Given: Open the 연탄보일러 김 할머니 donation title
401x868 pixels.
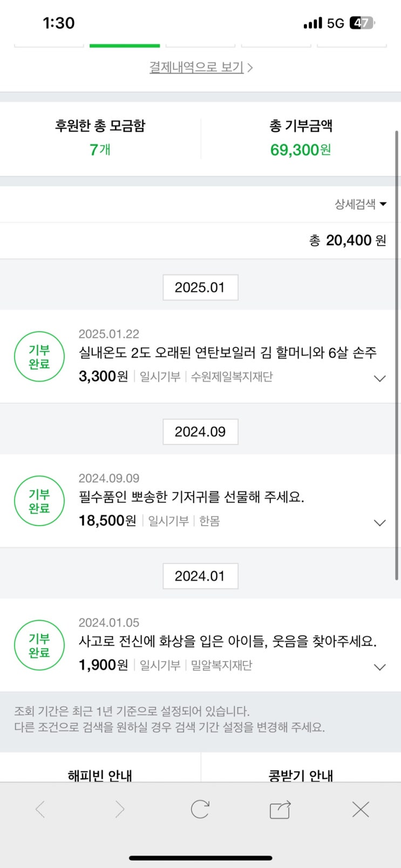Looking at the screenshot, I should (227, 353).
